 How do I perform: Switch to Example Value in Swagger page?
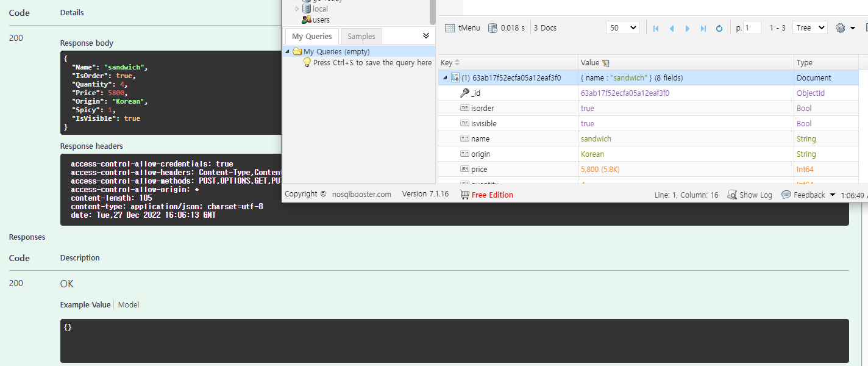pyautogui.click(x=85, y=304)
